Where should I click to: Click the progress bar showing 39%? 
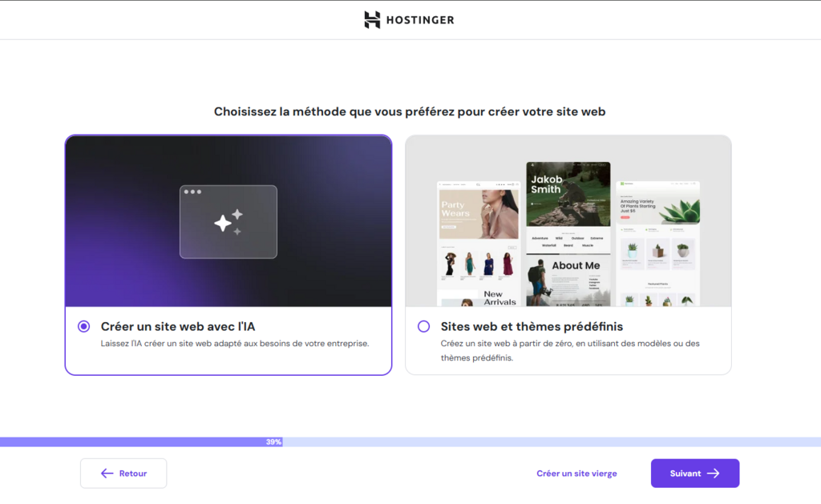(273, 441)
